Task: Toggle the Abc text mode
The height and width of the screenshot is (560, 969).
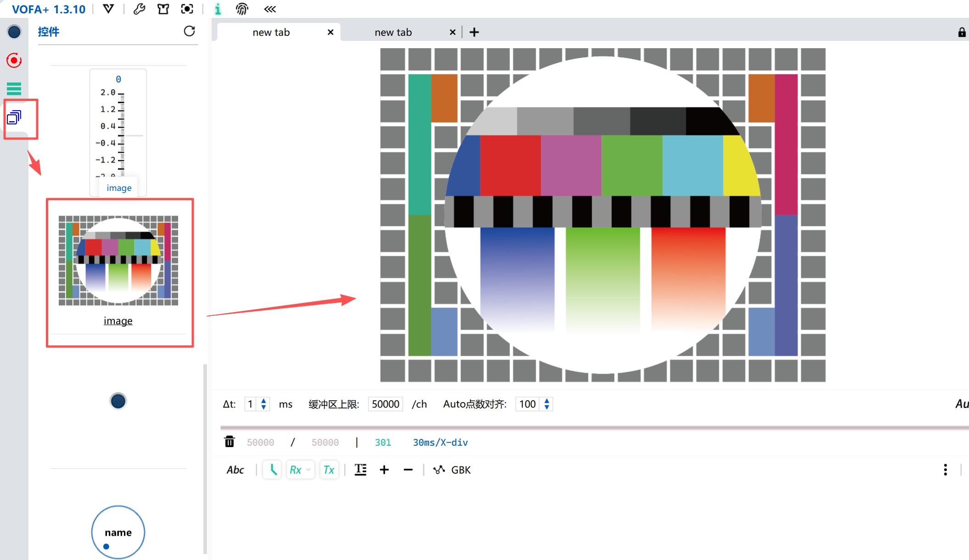Action: (235, 470)
